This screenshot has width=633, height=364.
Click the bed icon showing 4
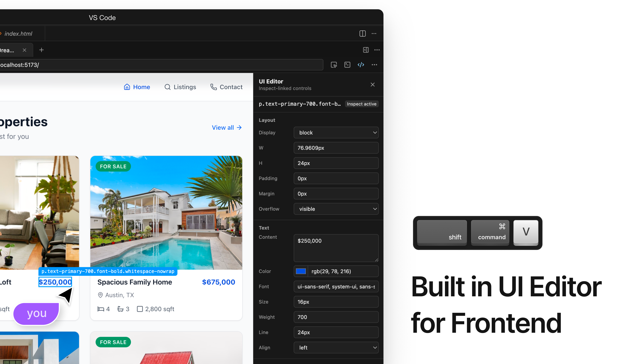[101, 309]
